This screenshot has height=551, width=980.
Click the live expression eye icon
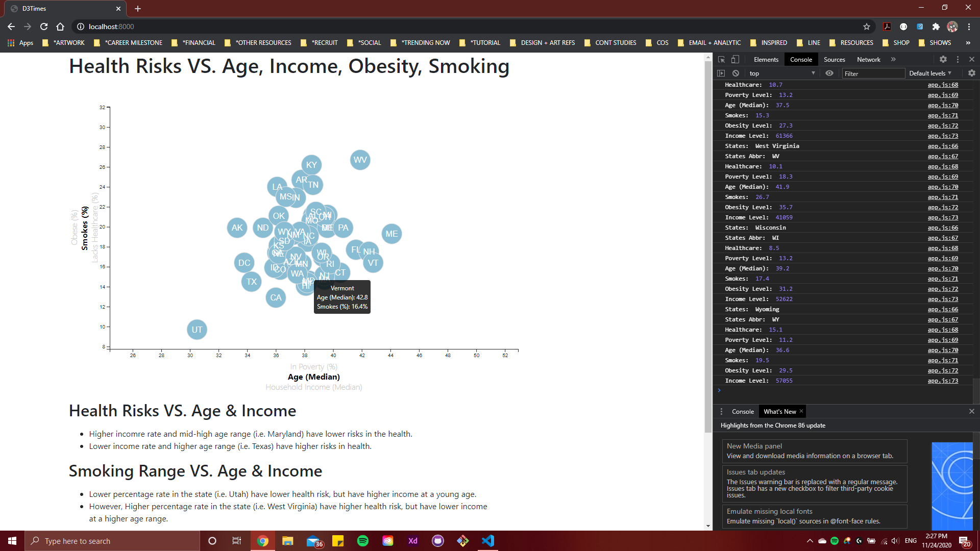829,73
